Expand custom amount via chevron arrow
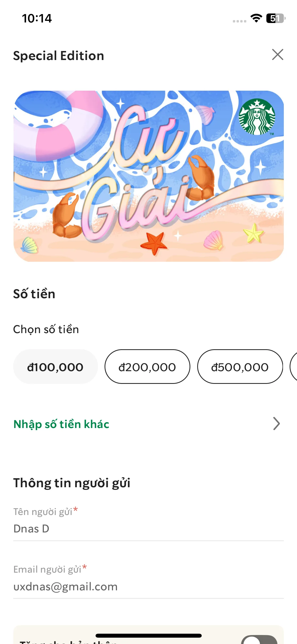Viewport: 297px width, 644px height. [x=276, y=424]
